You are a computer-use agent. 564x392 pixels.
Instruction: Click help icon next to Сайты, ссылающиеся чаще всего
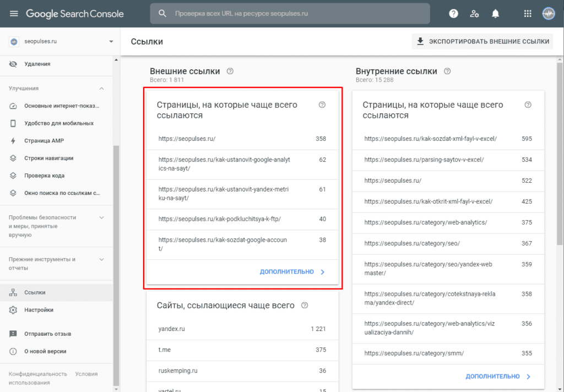click(x=305, y=306)
